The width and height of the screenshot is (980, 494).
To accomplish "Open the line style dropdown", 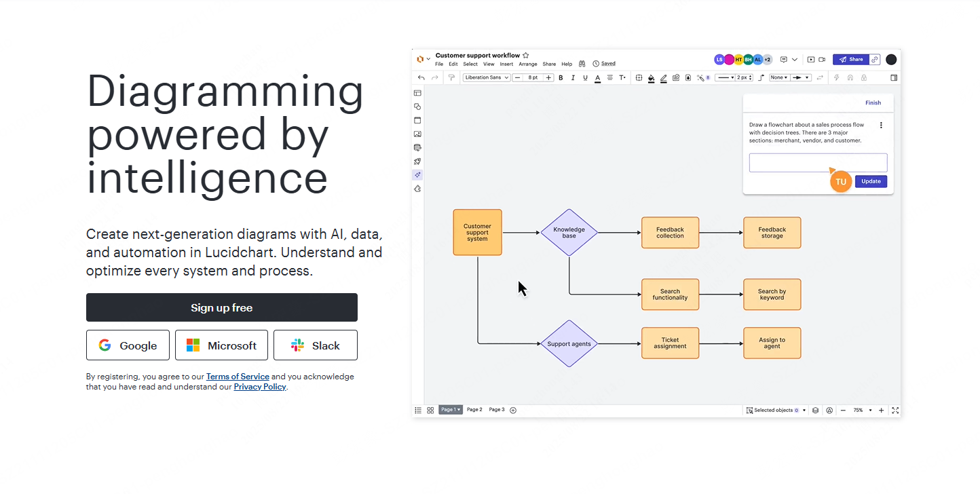I will point(725,78).
